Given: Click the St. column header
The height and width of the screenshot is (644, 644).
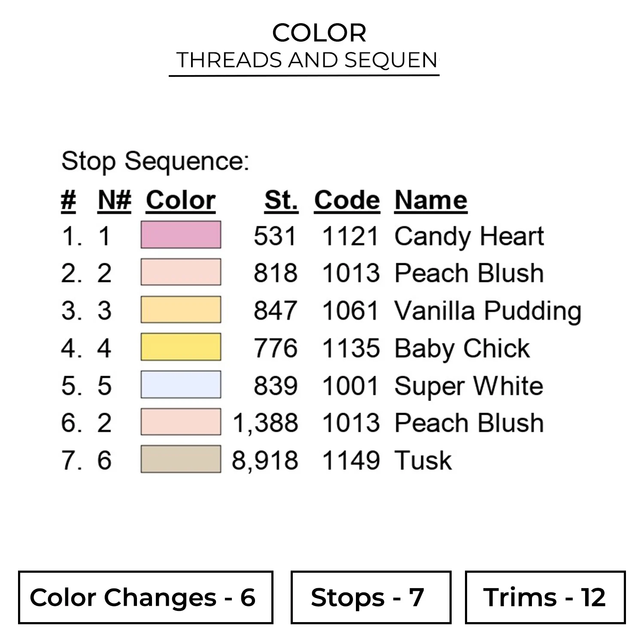Looking at the screenshot, I should [281, 200].
